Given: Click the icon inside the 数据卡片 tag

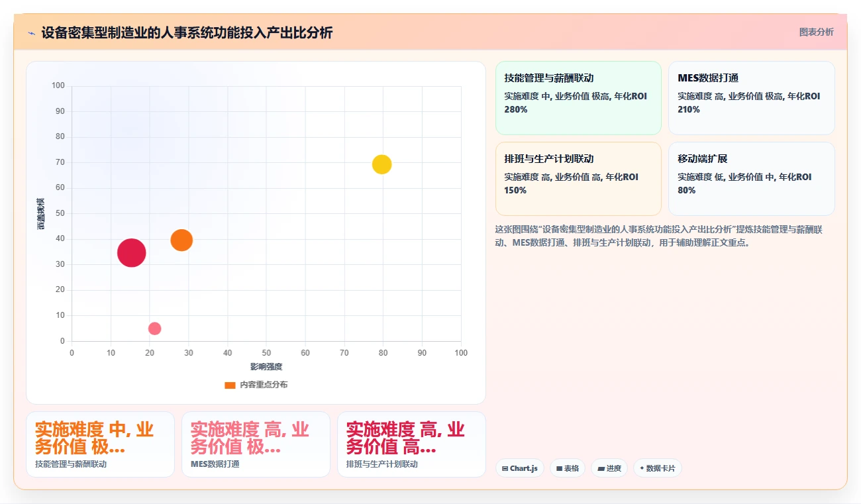Looking at the screenshot, I should [x=642, y=468].
